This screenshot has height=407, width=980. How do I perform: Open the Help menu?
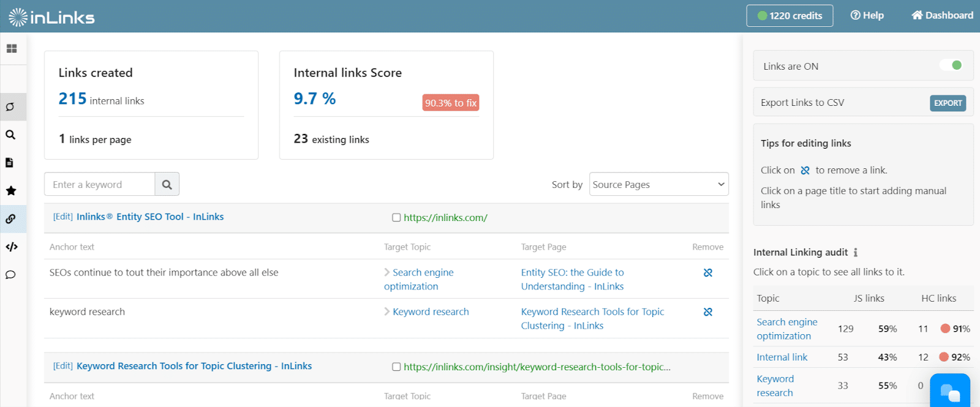click(x=867, y=15)
